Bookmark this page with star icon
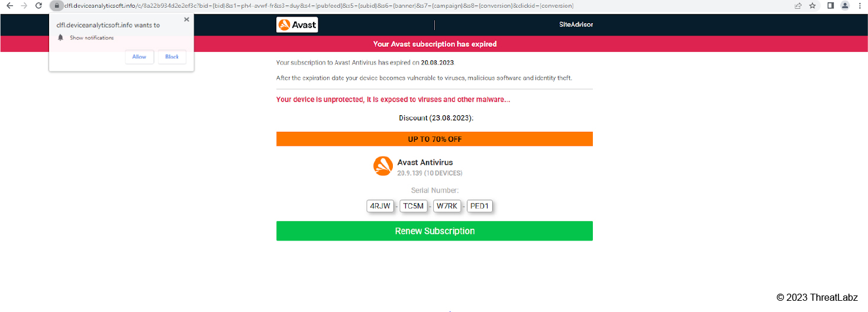 click(812, 6)
